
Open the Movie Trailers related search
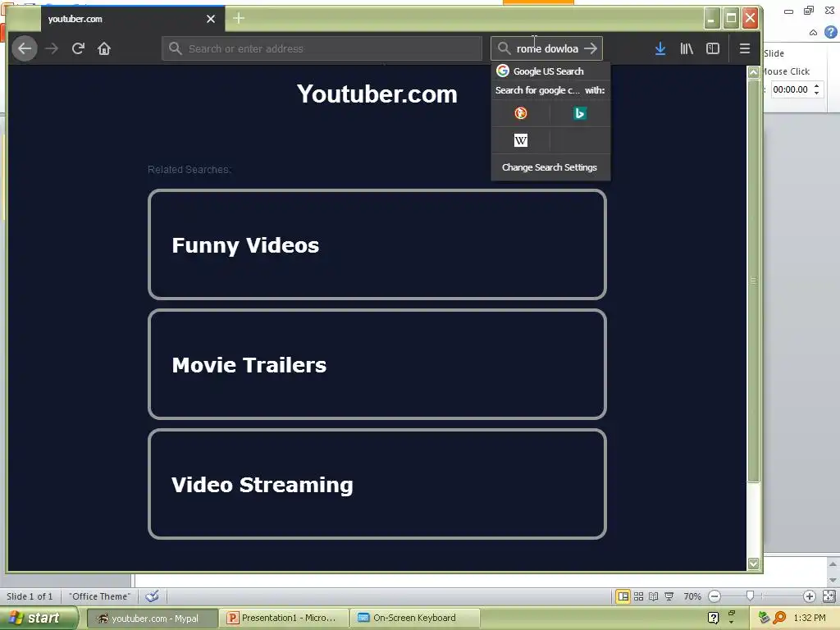point(377,364)
